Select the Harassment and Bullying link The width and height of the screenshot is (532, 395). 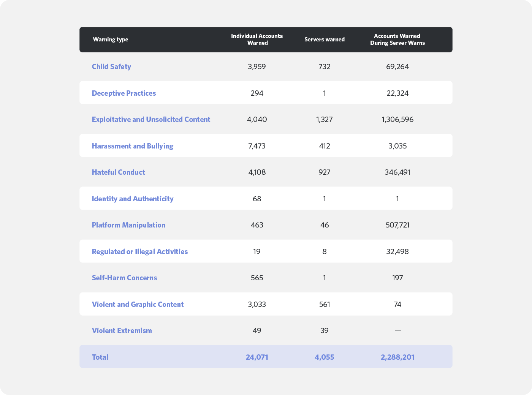133,146
